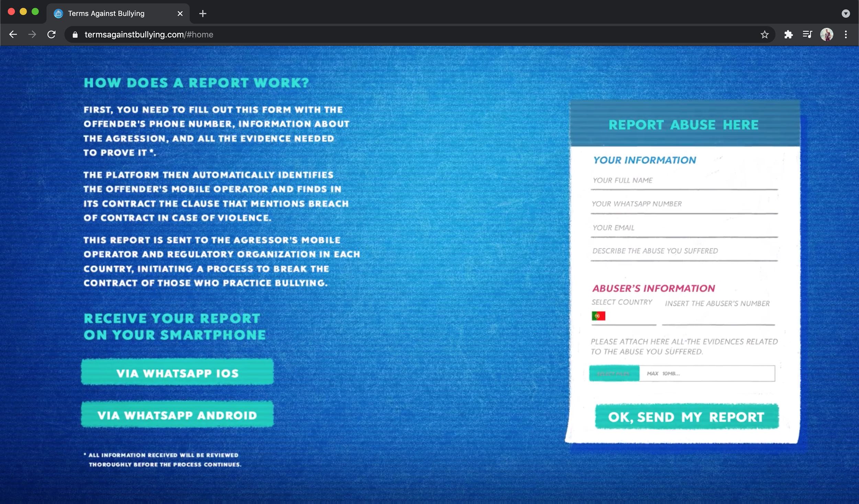Click the Report Abuse Here header

pyautogui.click(x=683, y=125)
